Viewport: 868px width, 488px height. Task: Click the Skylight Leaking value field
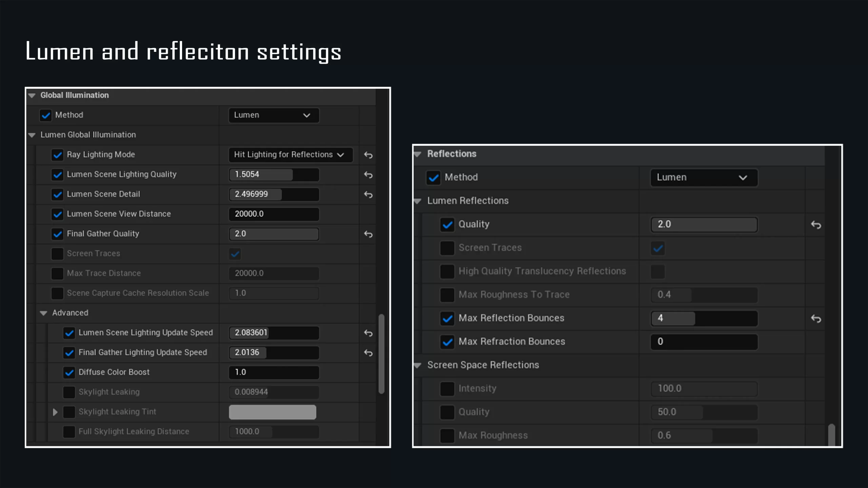tap(274, 392)
